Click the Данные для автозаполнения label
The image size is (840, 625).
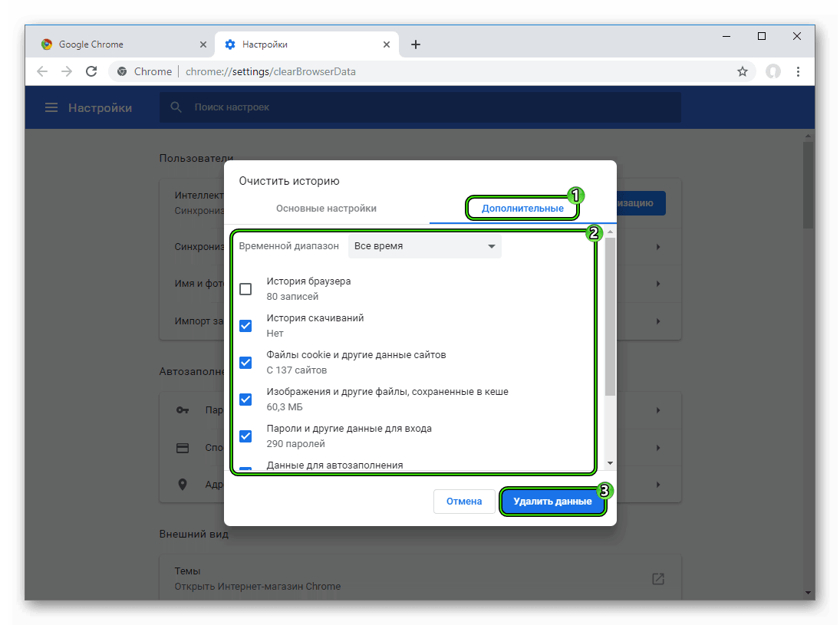[334, 465]
